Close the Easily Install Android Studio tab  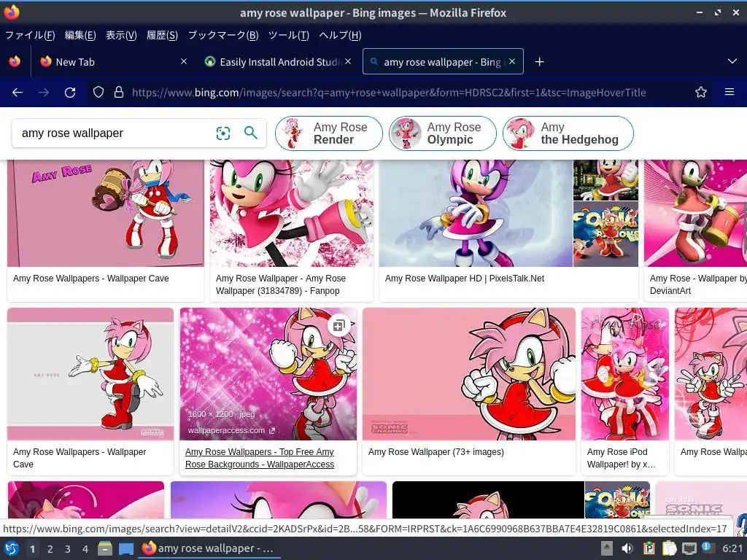[x=348, y=61]
